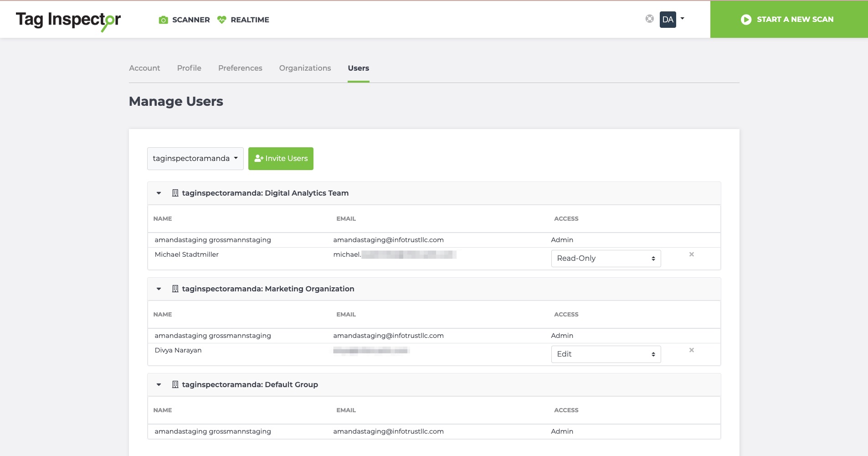The height and width of the screenshot is (456, 868).
Task: Open the taginspectoramanda account dropdown
Action: 195,159
